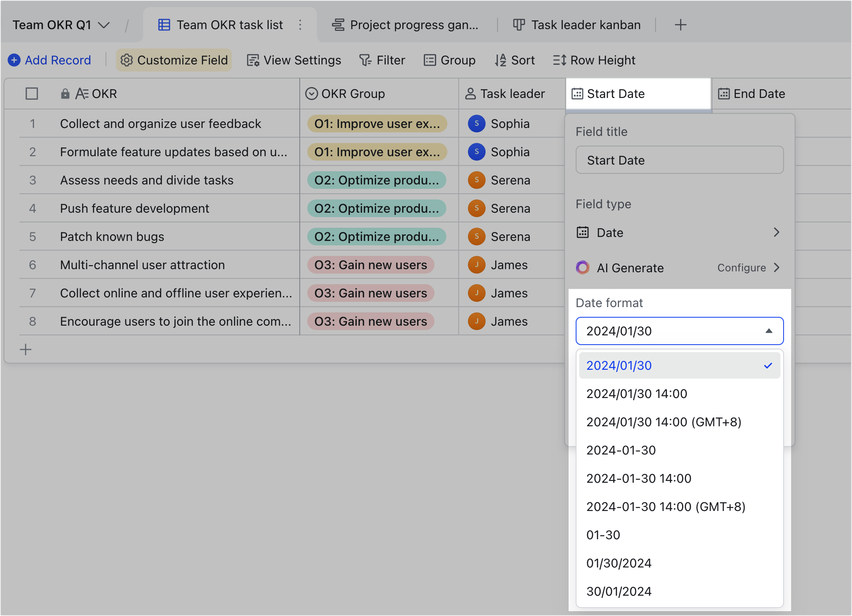Click the lock icon in OKR column header

[65, 94]
